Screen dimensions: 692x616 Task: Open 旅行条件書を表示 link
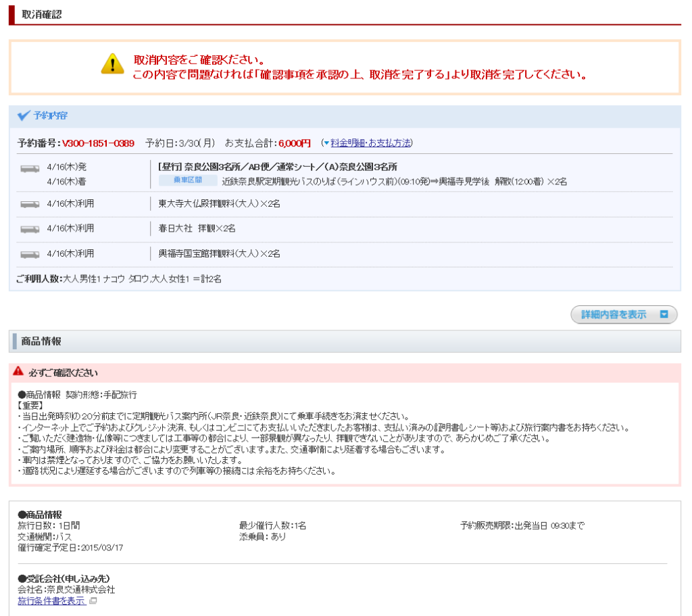click(51, 600)
